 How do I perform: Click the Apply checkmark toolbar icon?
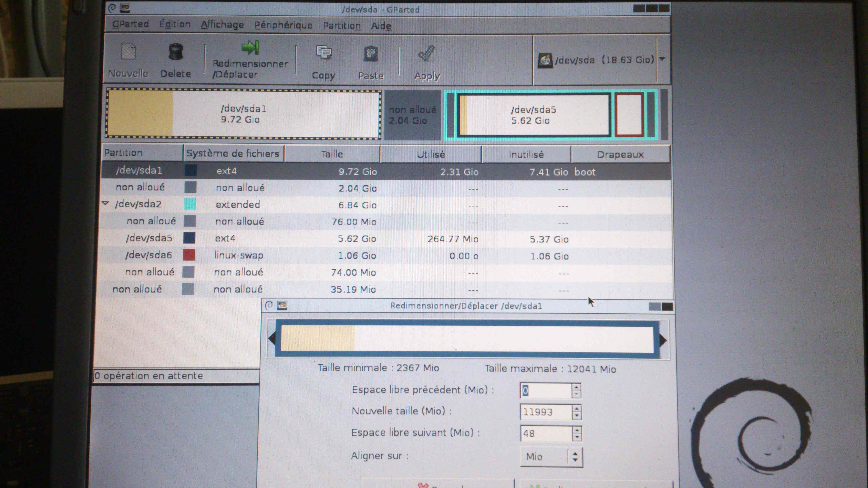[x=427, y=54]
